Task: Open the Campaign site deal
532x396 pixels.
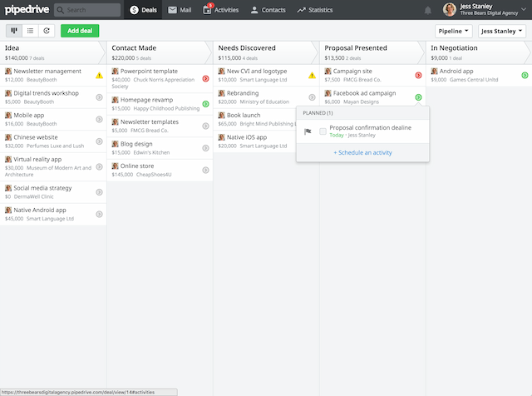Action: pos(352,71)
